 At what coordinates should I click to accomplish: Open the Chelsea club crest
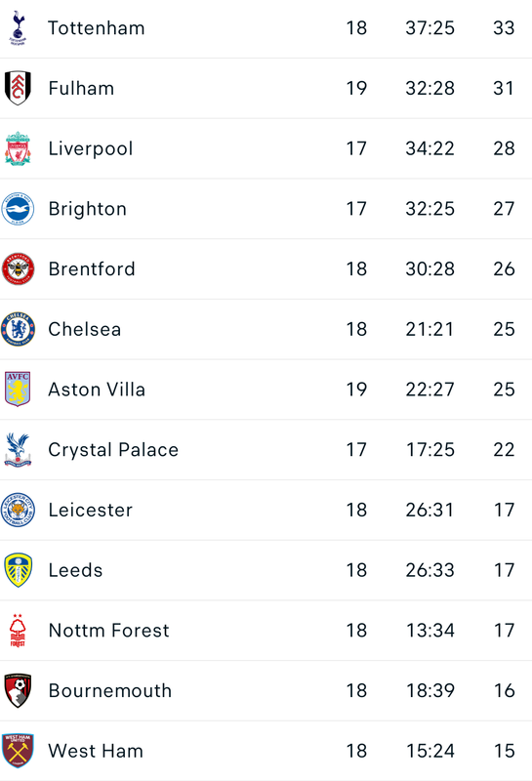coord(18,329)
